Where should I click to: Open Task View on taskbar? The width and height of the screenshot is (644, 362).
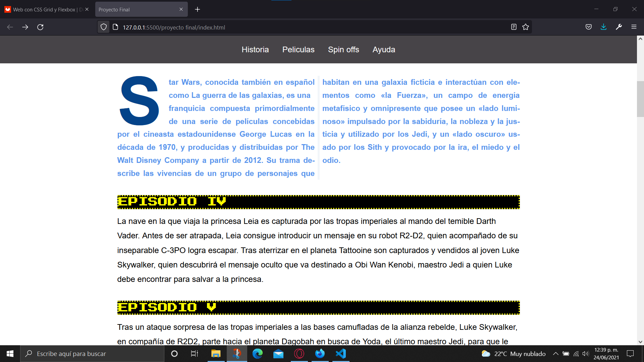195,354
